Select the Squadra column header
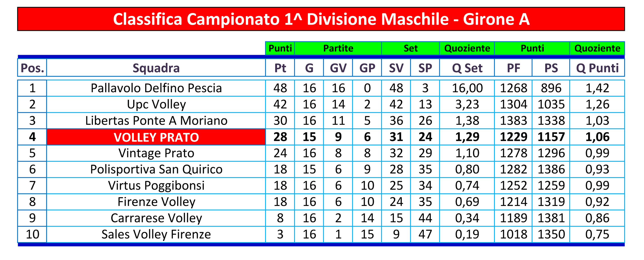 coord(156,68)
